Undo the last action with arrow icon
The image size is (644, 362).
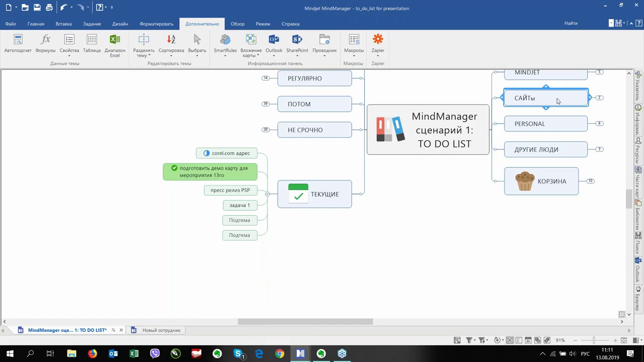[x=63, y=8]
